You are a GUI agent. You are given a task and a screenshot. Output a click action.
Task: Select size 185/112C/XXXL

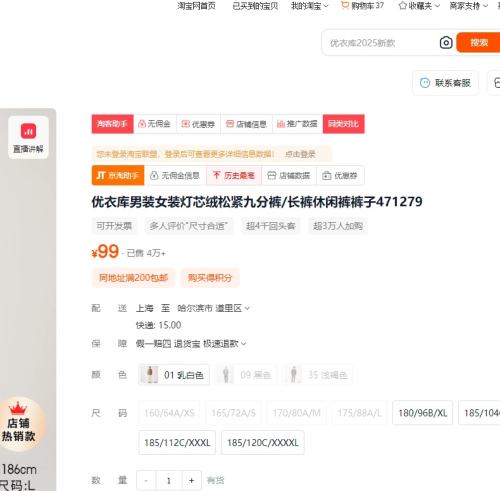[x=177, y=443]
